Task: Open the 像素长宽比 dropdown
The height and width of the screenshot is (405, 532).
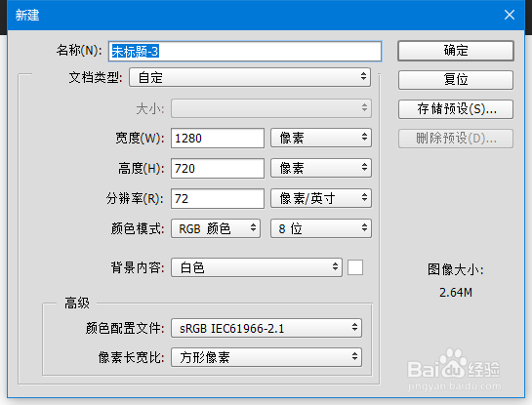Action: [x=266, y=357]
